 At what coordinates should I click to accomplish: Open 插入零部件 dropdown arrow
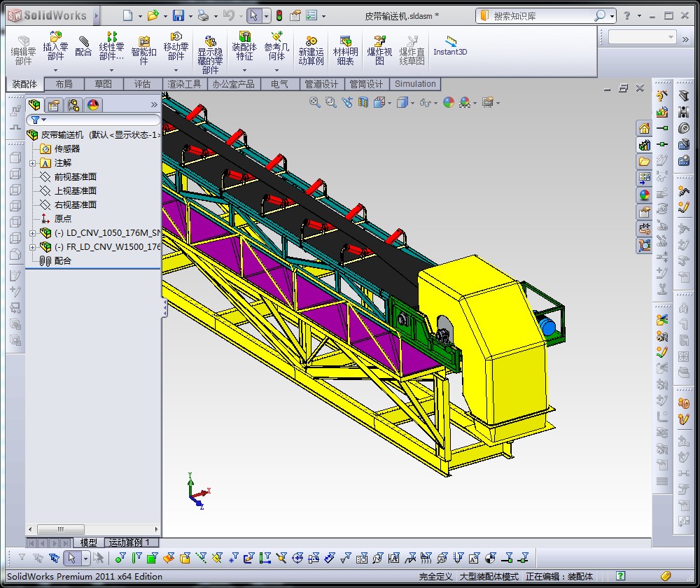pos(56,70)
